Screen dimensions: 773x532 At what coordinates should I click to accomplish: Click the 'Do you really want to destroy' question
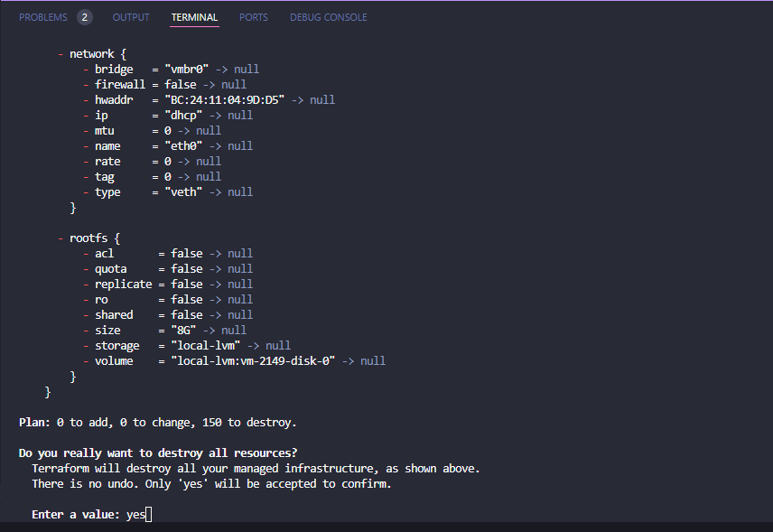coord(158,453)
